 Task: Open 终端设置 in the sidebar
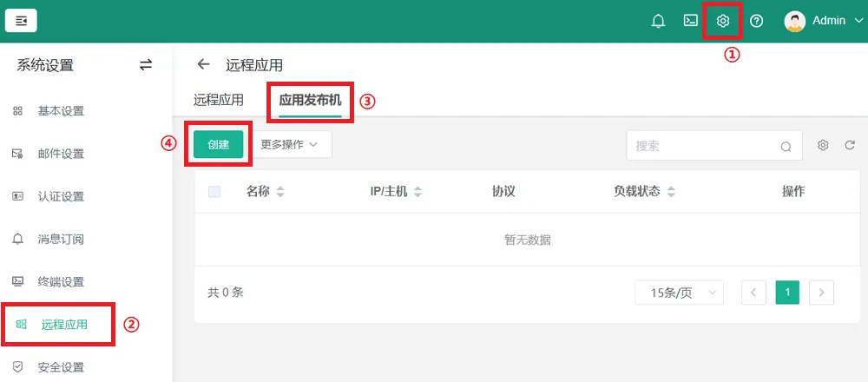[x=61, y=282]
